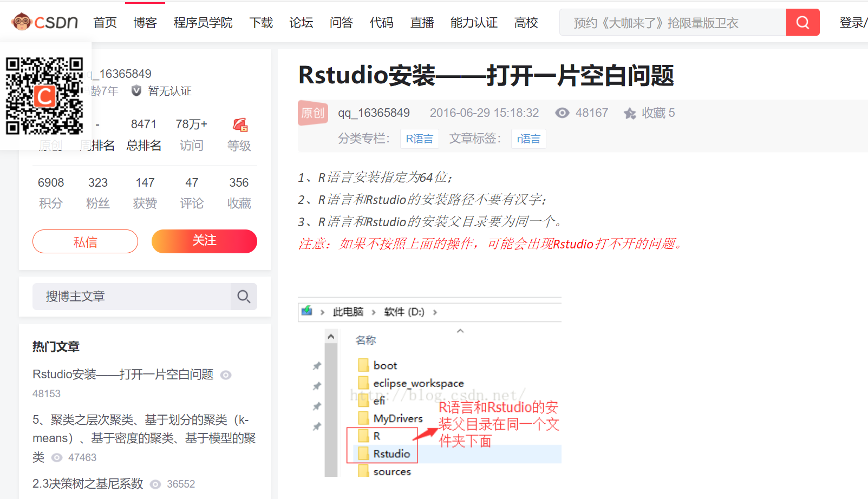Click the first quick-access pin icon
This screenshot has height=499, width=868.
pos(317,366)
